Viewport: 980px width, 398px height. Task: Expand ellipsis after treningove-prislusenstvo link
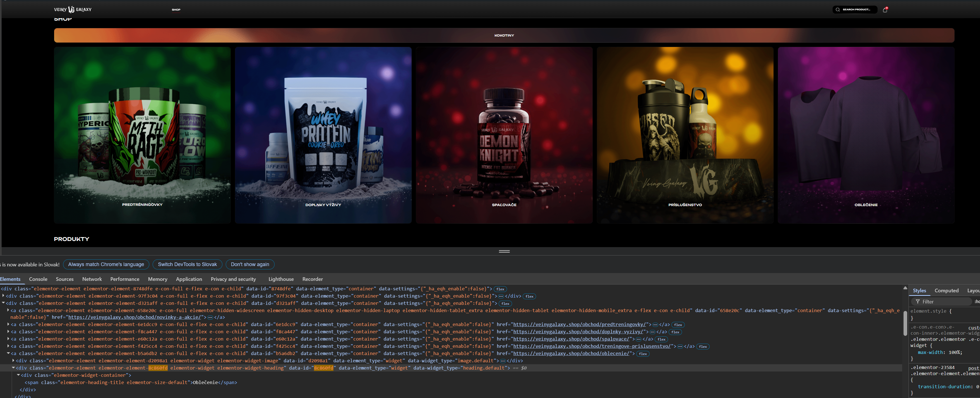[x=680, y=346]
